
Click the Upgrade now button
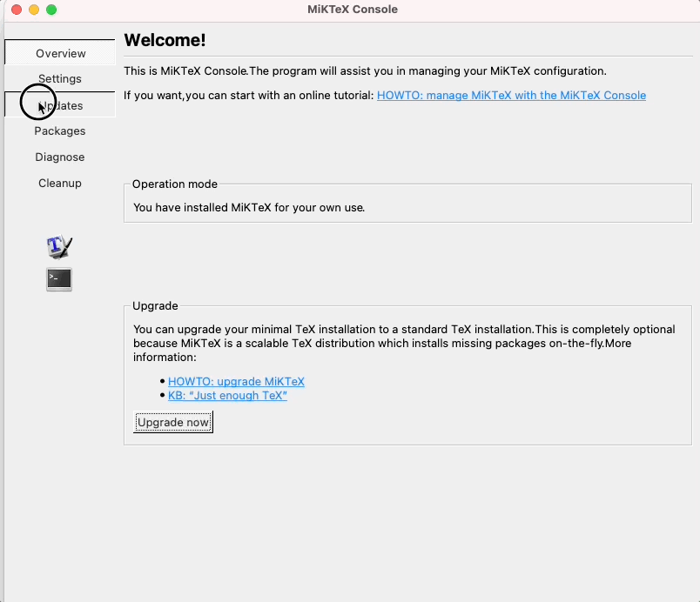(x=173, y=423)
